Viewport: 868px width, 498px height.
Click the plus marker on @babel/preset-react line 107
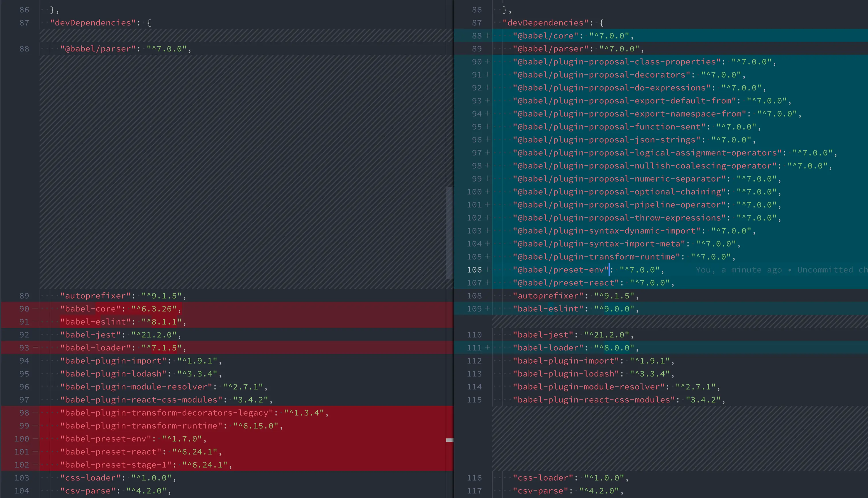coord(488,283)
